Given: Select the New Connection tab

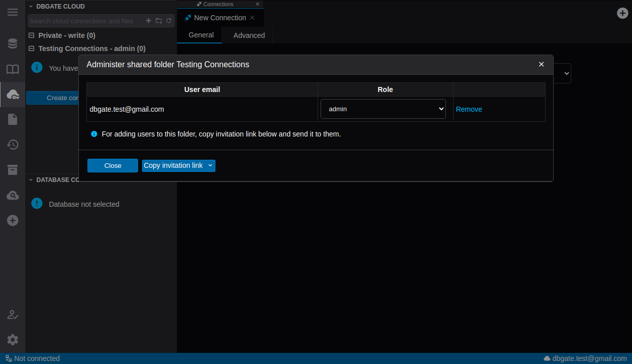Looking at the screenshot, I should pyautogui.click(x=219, y=18).
